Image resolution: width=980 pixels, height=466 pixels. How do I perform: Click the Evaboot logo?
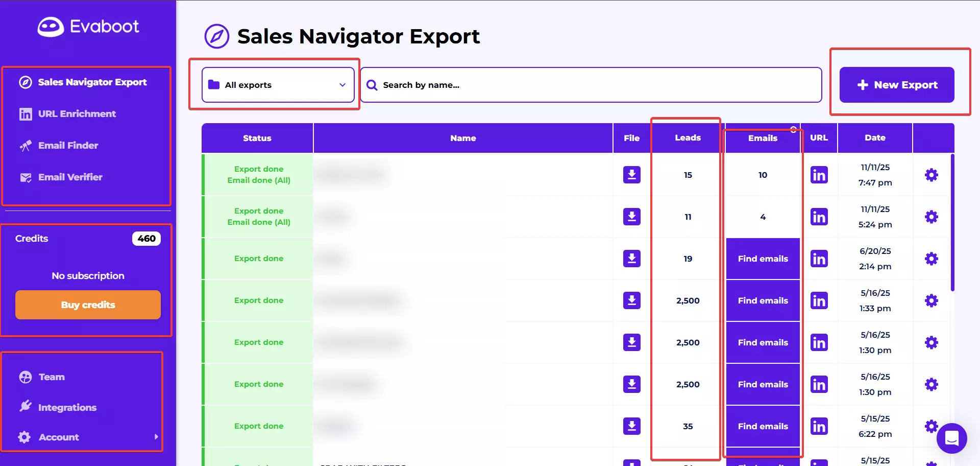(88, 27)
